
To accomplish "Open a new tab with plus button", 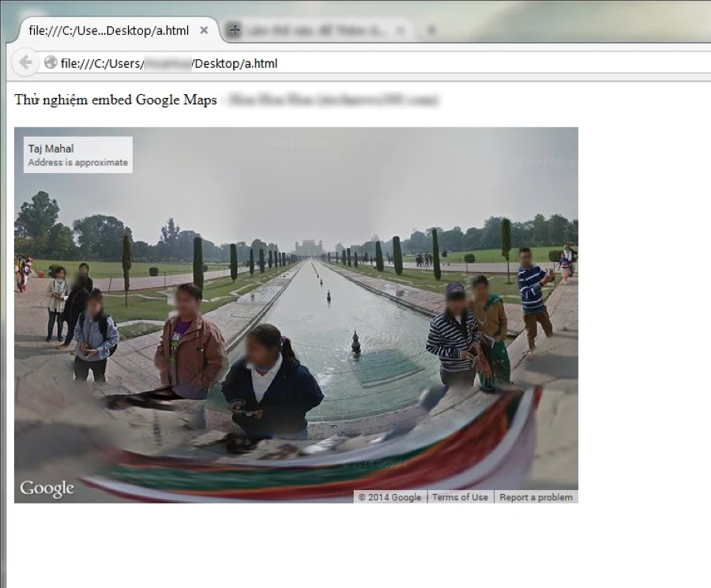I will [x=431, y=31].
